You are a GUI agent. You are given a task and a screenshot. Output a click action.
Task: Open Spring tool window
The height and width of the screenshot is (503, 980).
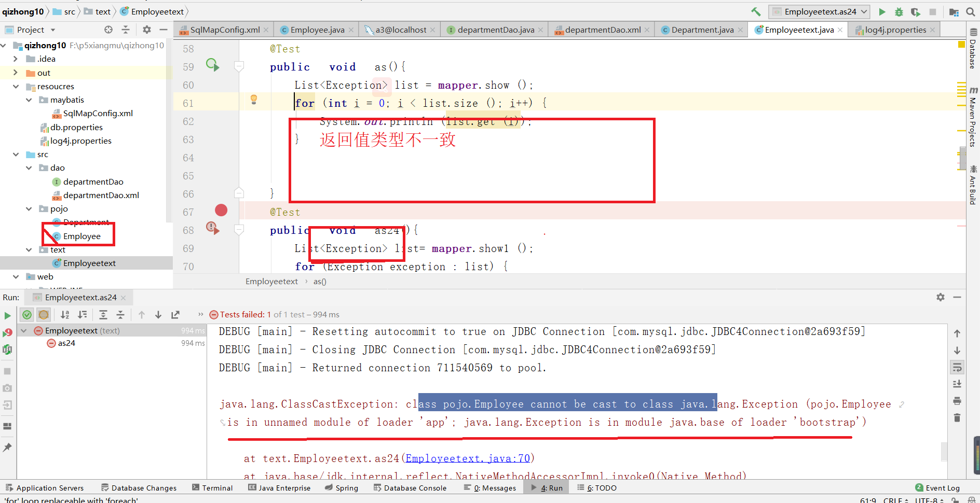pos(342,488)
